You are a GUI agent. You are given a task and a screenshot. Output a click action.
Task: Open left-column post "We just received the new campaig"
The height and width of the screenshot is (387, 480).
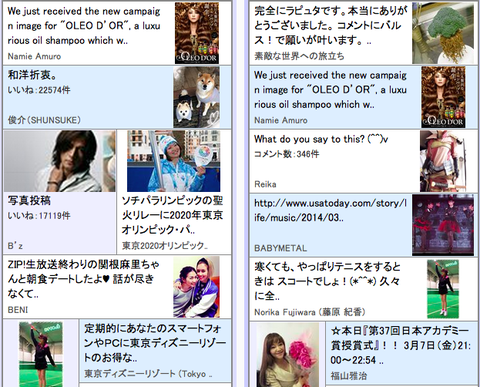click(84, 26)
